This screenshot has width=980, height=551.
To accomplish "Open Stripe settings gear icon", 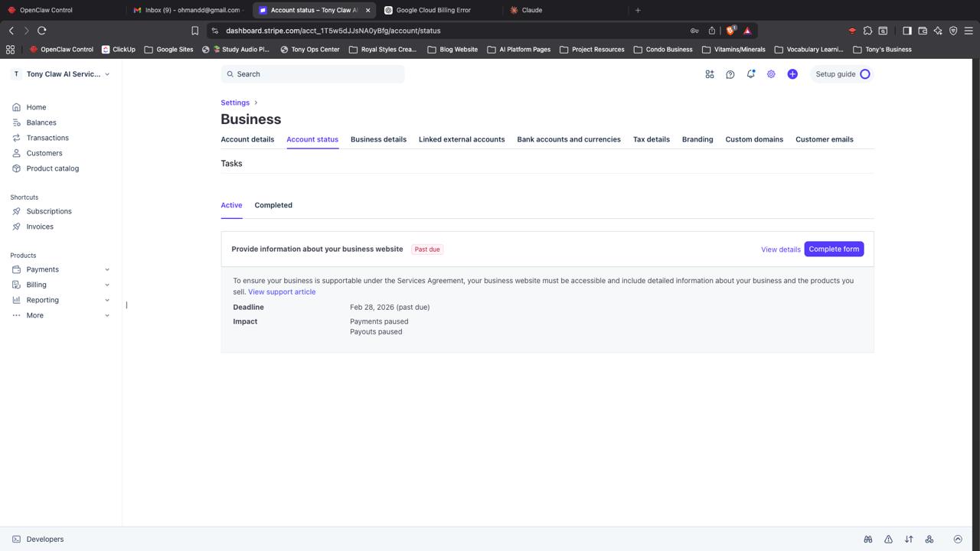I will (x=771, y=74).
